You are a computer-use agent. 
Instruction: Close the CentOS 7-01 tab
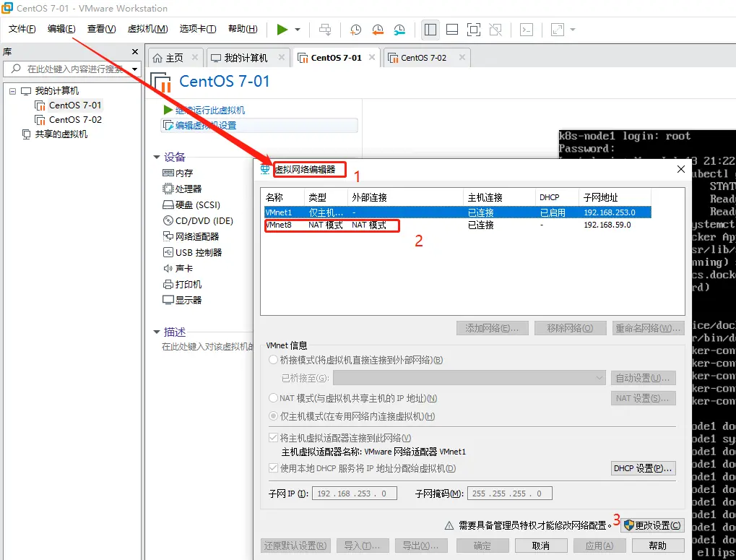click(x=372, y=57)
